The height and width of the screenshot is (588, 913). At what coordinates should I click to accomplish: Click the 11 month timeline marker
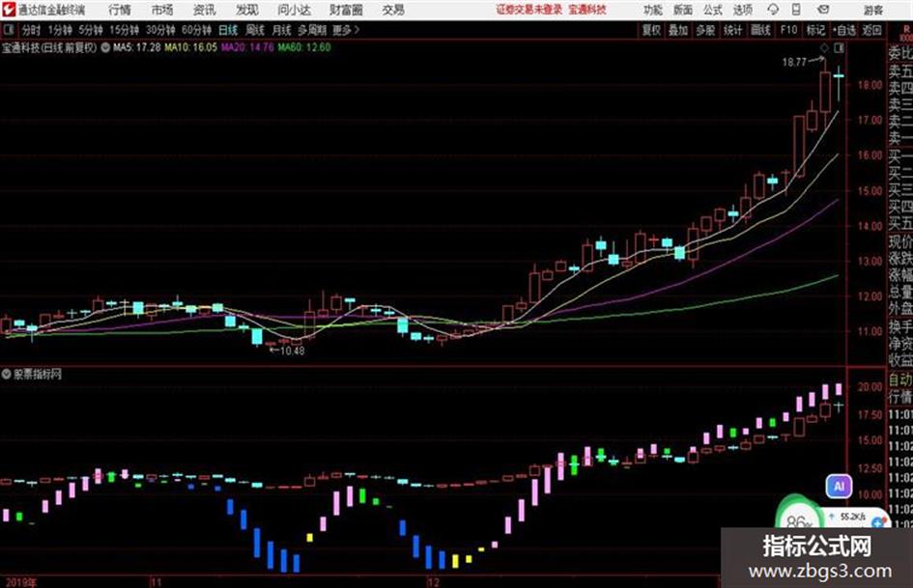click(156, 582)
